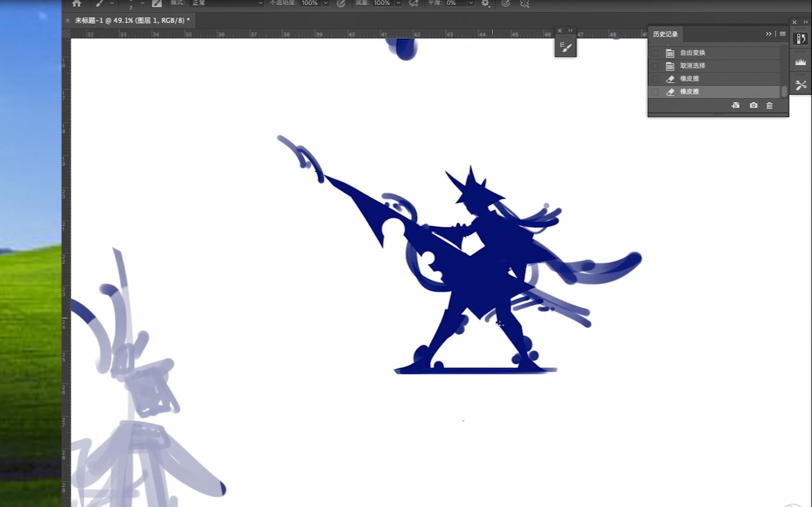Viewport: 812px width, 507px height.
Task: Set history brush source for 取消选择
Action: 655,66
